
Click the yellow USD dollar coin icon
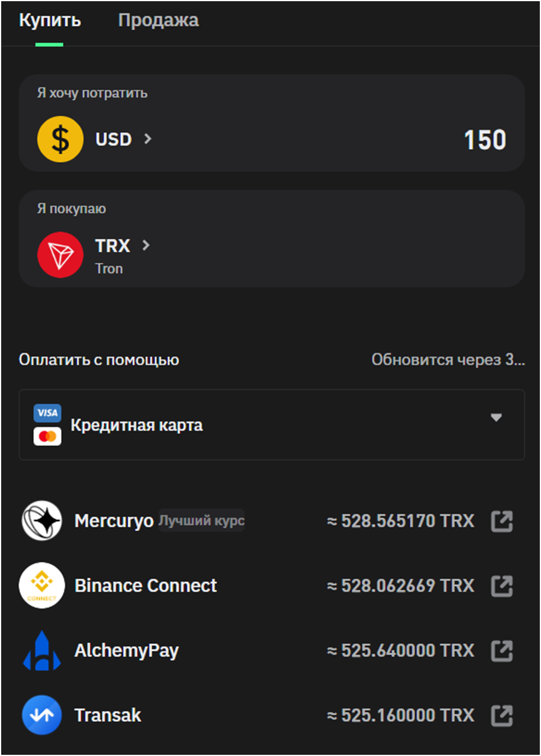tap(60, 140)
